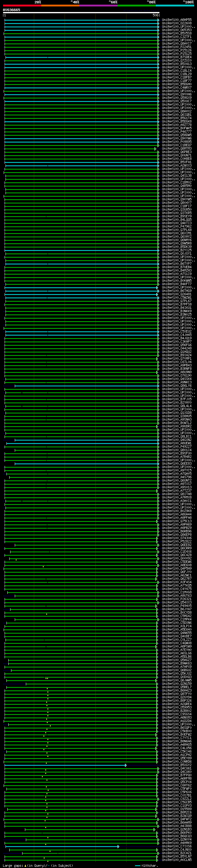Click the AV636665 query name label
The height and width of the screenshot is (868, 197).
(x=11, y=10)
